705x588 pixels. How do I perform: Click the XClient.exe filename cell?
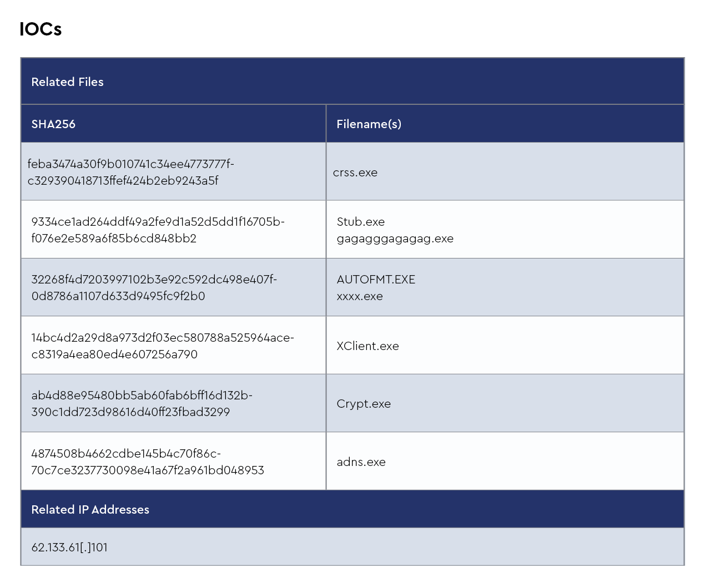tap(367, 346)
